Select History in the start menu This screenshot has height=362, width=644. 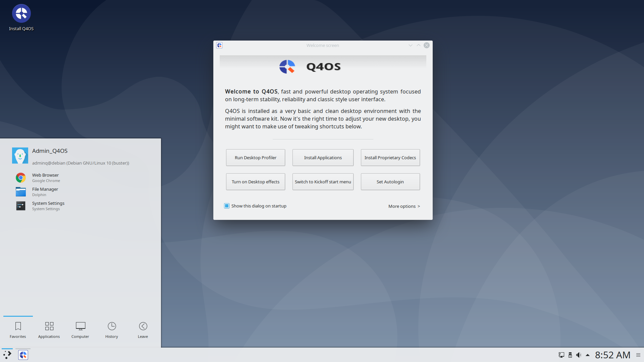coord(111,329)
